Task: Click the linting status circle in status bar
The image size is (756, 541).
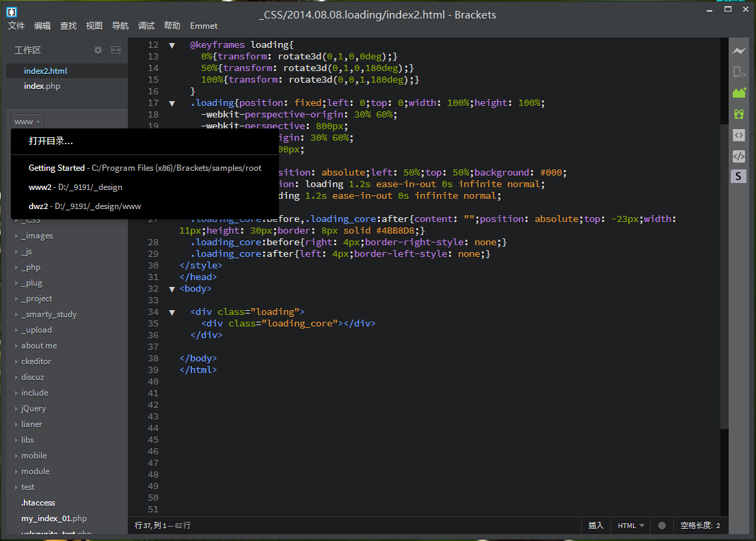Action: click(662, 525)
